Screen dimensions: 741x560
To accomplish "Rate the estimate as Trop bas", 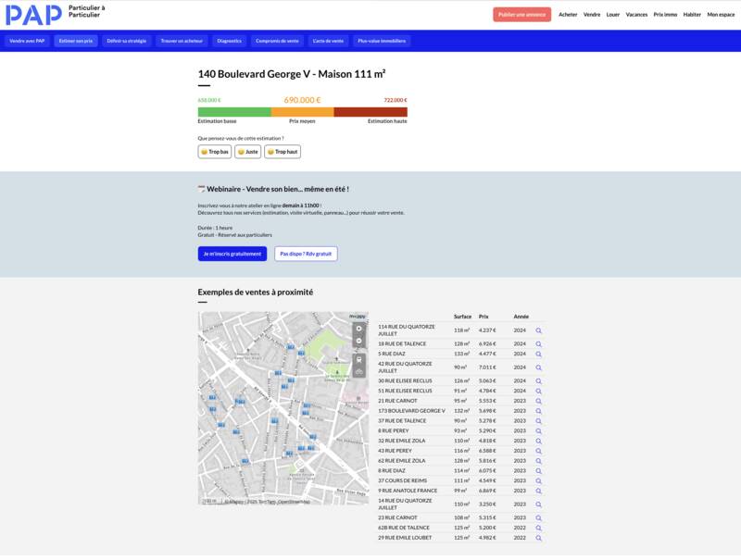I will (215, 152).
